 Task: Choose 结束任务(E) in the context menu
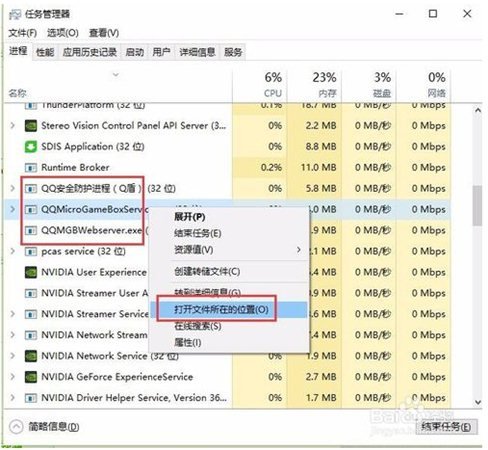point(228,233)
